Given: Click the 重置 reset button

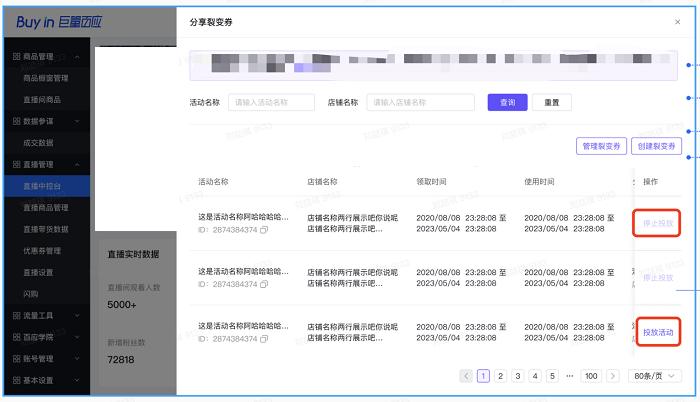Looking at the screenshot, I should pyautogui.click(x=551, y=102).
